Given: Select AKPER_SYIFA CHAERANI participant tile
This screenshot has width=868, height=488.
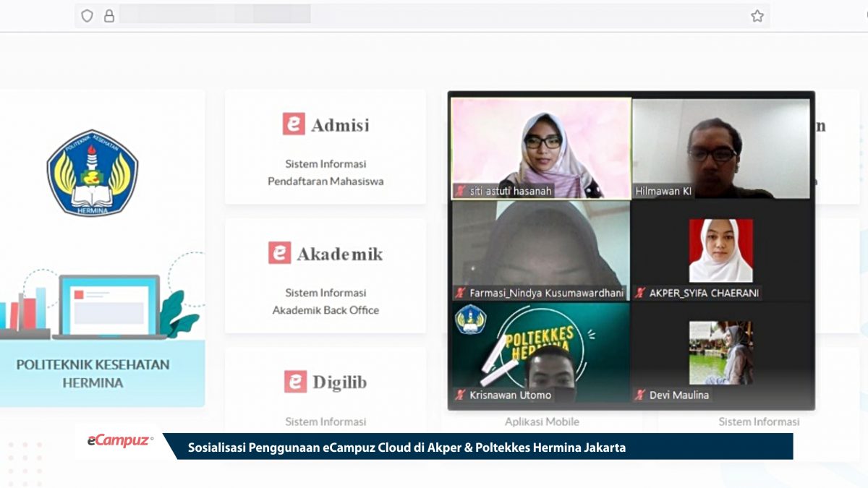Looking at the screenshot, I should coord(721,251).
